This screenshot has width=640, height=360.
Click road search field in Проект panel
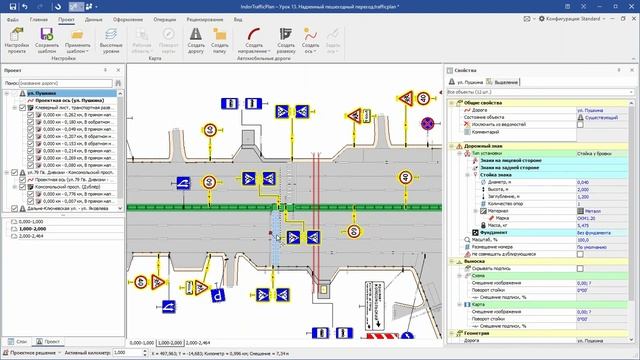65,83
